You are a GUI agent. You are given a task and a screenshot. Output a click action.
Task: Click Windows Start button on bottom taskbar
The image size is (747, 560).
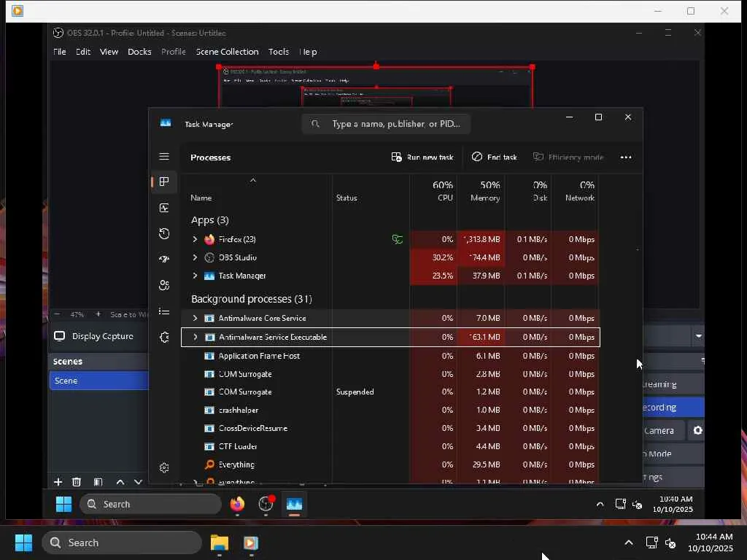tap(23, 542)
